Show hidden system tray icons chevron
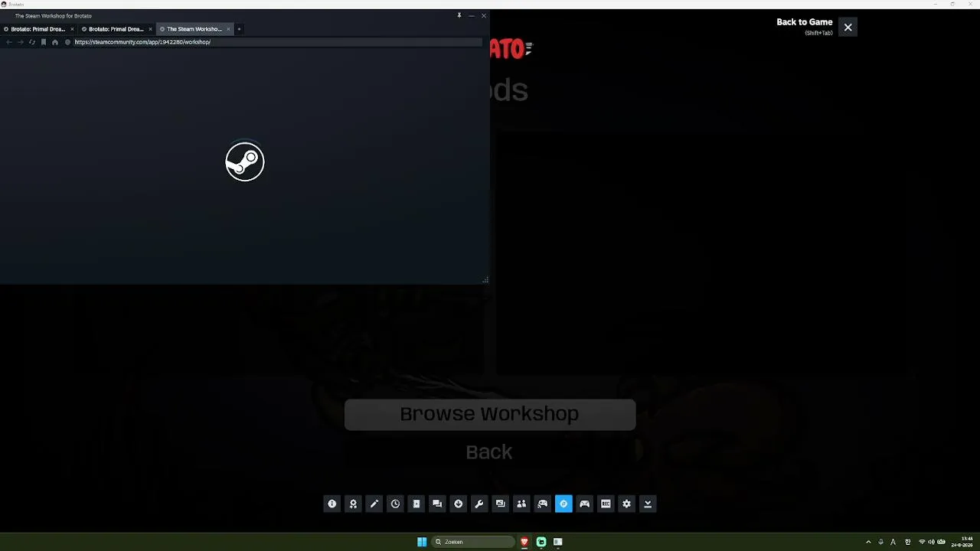This screenshot has height=551, width=980. (x=868, y=542)
